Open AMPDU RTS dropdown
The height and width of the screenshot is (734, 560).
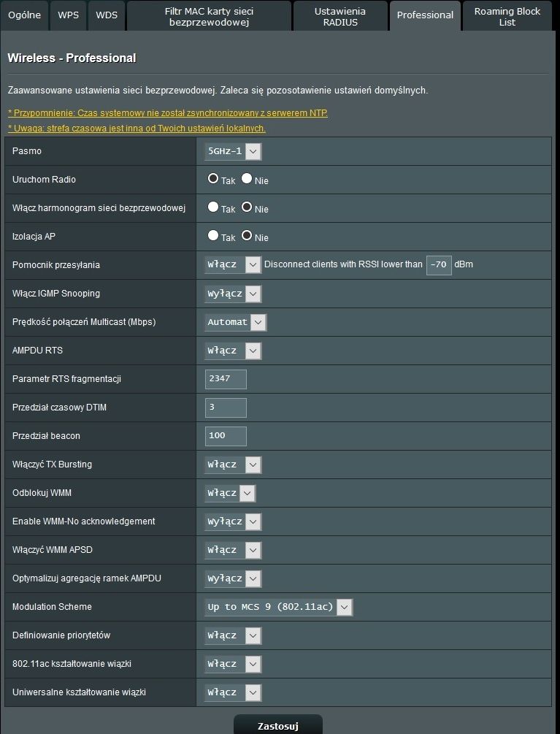(x=233, y=351)
